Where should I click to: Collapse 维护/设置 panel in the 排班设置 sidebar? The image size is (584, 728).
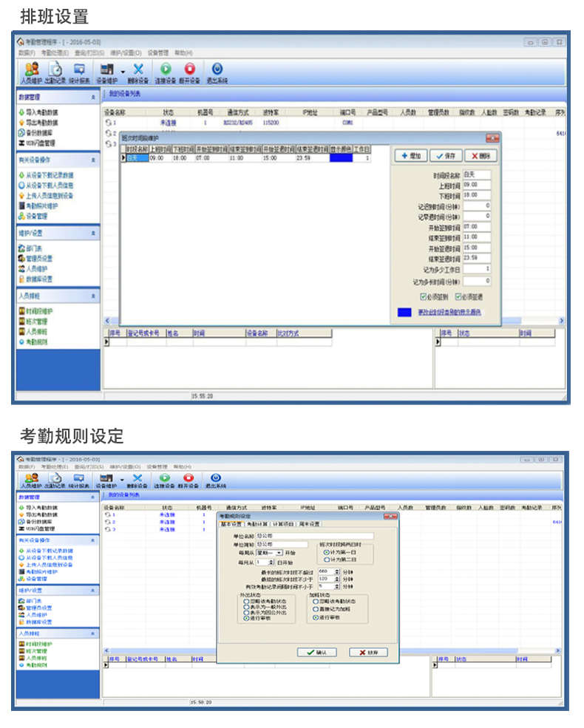[x=93, y=233]
